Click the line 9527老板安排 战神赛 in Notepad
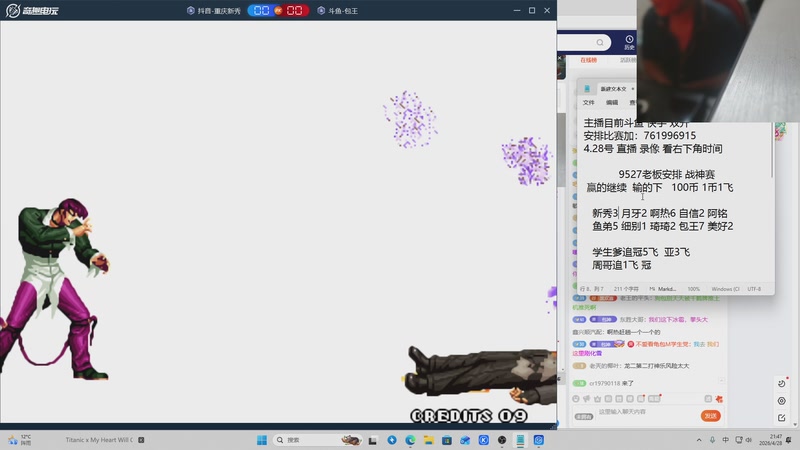 [666, 174]
